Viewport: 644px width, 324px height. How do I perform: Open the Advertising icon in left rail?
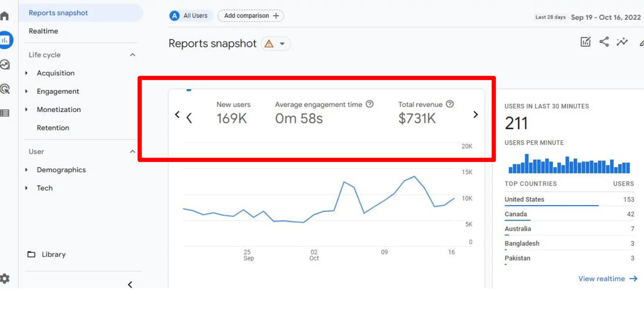click(x=5, y=89)
